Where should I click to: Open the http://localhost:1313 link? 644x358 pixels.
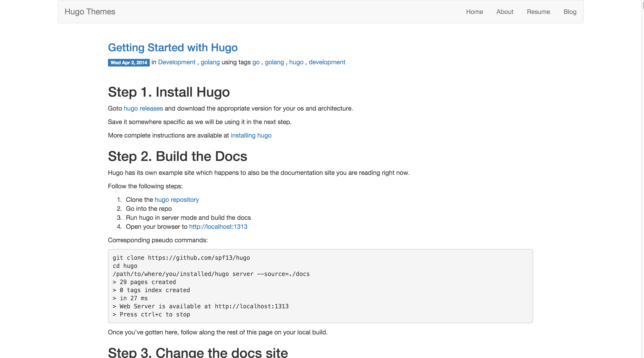(x=218, y=227)
